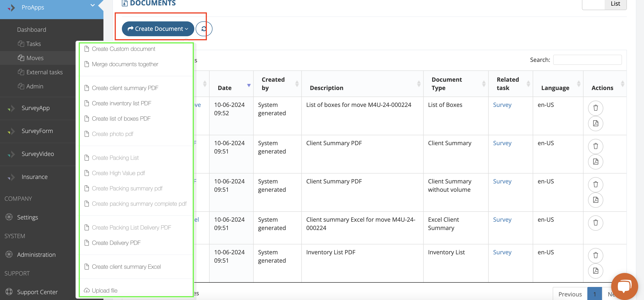Choose Create inventory list PDF

pos(121,103)
